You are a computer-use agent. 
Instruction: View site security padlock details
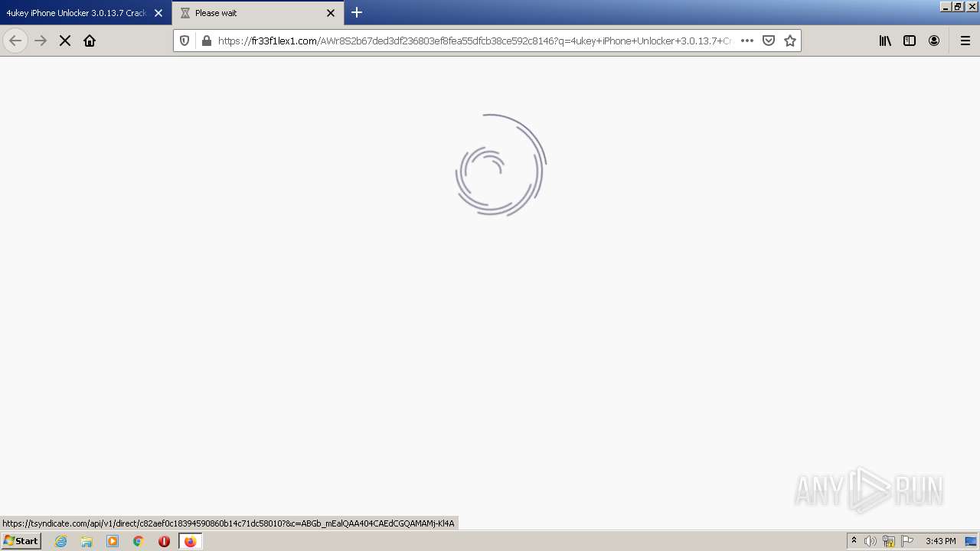pyautogui.click(x=206, y=41)
